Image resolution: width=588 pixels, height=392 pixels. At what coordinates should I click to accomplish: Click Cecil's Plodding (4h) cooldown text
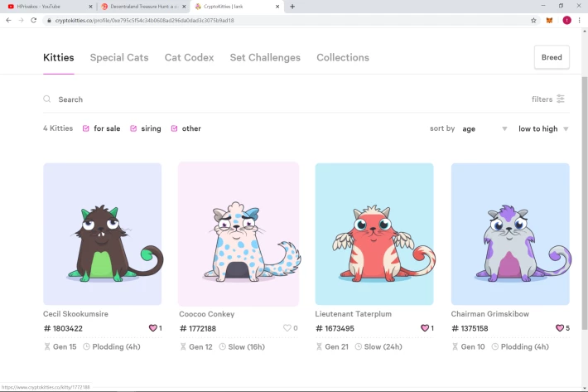click(116, 346)
